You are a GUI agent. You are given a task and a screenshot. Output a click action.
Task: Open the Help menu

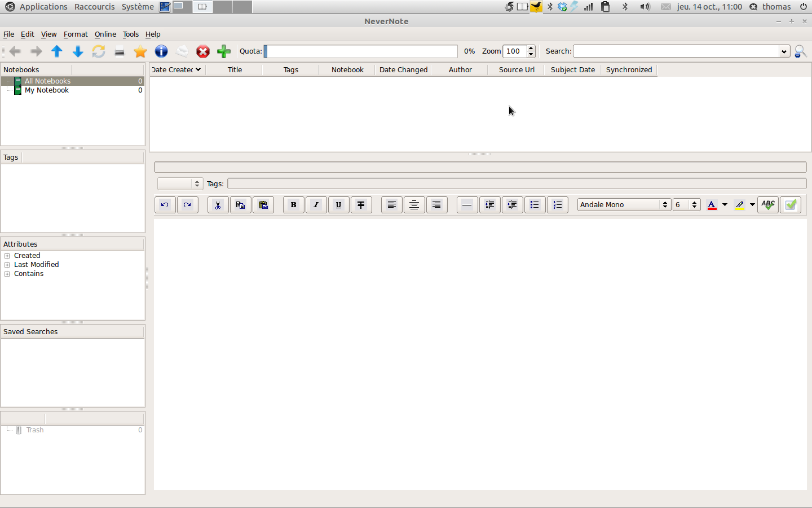click(x=153, y=34)
